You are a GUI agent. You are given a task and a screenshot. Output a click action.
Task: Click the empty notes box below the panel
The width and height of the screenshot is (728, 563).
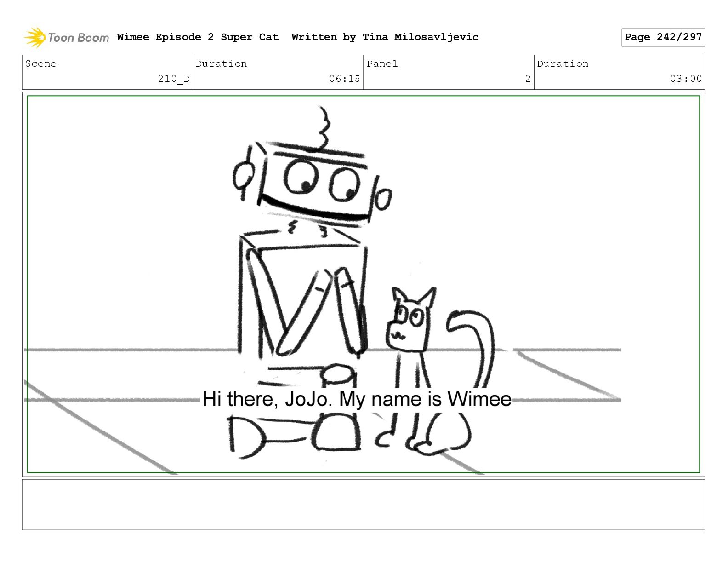[x=363, y=505]
